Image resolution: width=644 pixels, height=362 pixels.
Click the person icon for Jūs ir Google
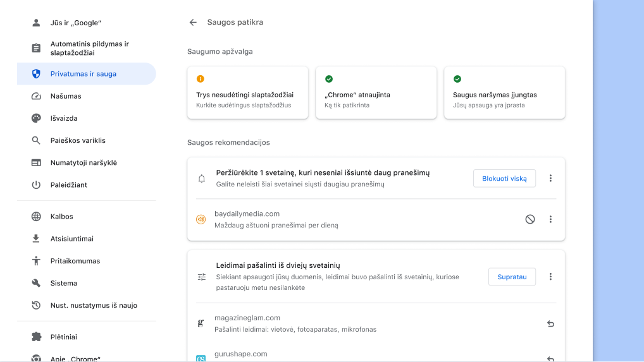coord(36,23)
